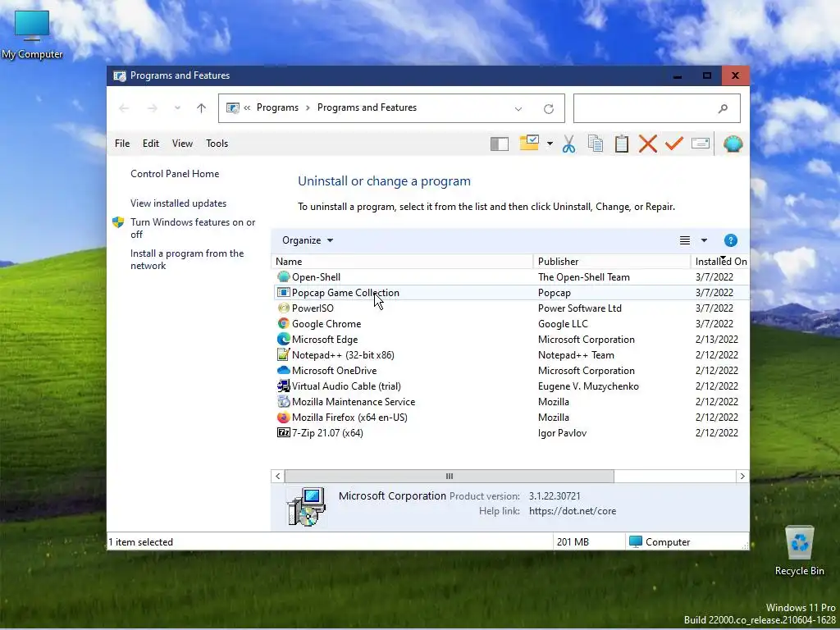Select Mozilla Maintenance Service entry
Viewport: 840px width, 630px height.
(x=510, y=402)
